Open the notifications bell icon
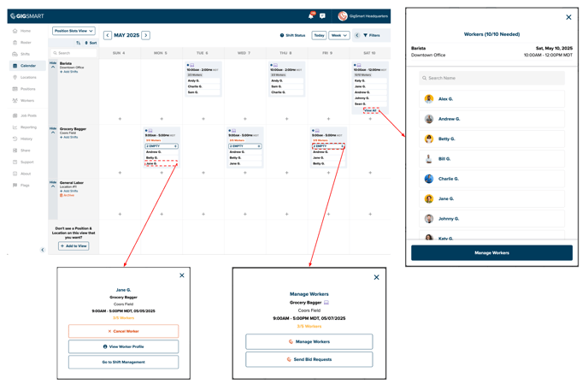 pos(311,15)
